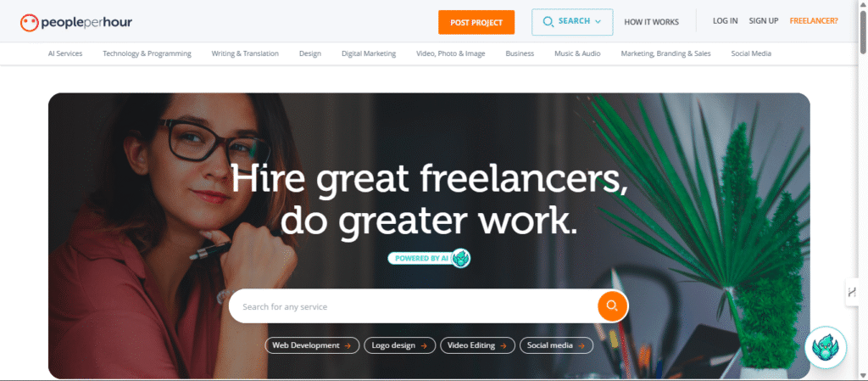Open the Design category menu

310,53
